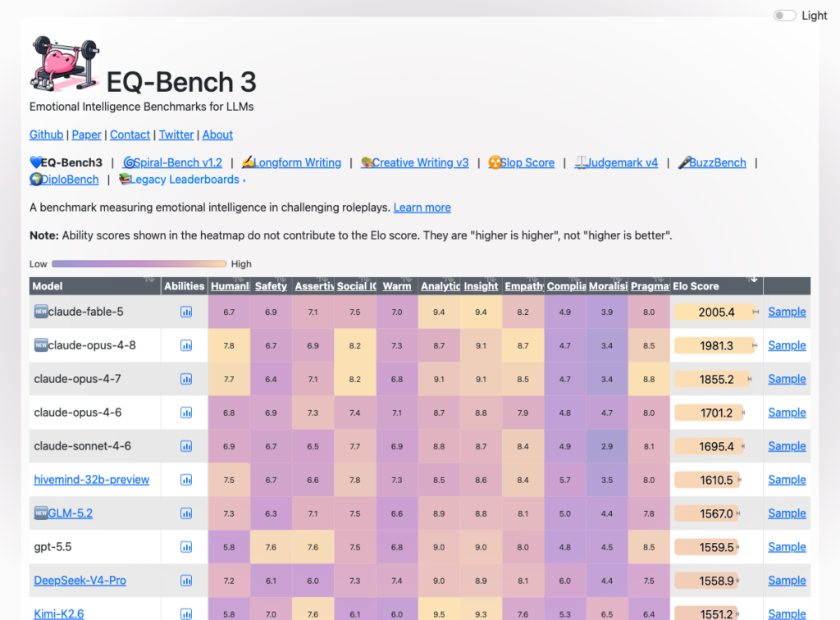Open the Kimi-K2.6 model link
Image resolution: width=840 pixels, height=620 pixels.
tap(59, 614)
